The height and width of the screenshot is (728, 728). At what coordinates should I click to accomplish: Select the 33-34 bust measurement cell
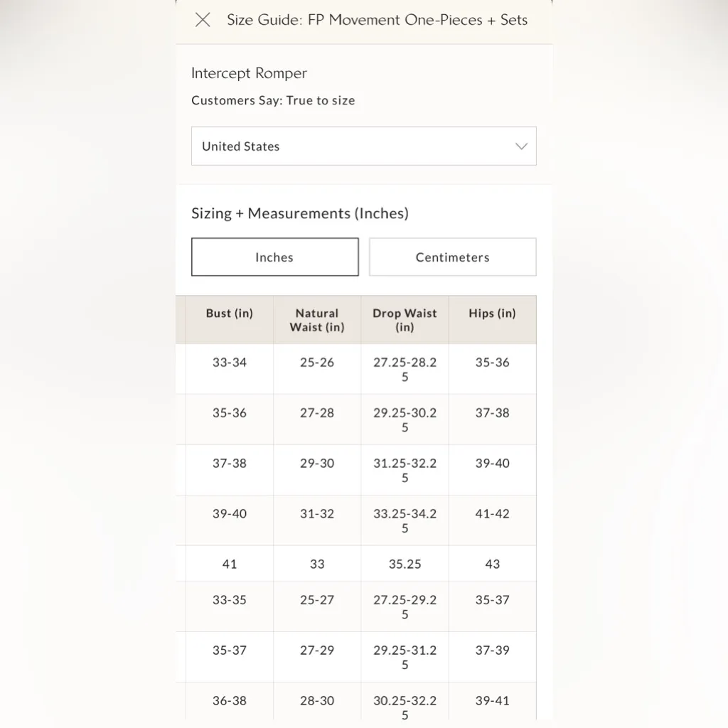pos(229,363)
